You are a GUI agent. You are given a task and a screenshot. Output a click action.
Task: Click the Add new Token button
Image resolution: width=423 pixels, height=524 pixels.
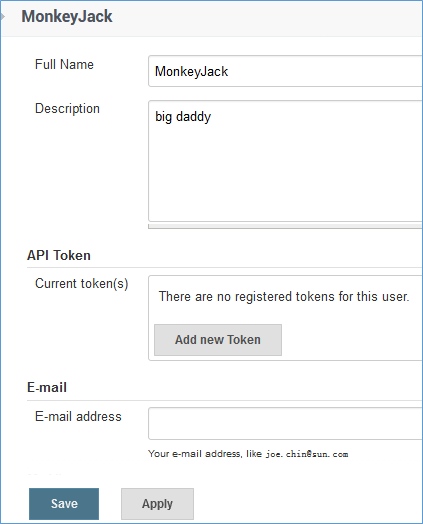(x=218, y=340)
